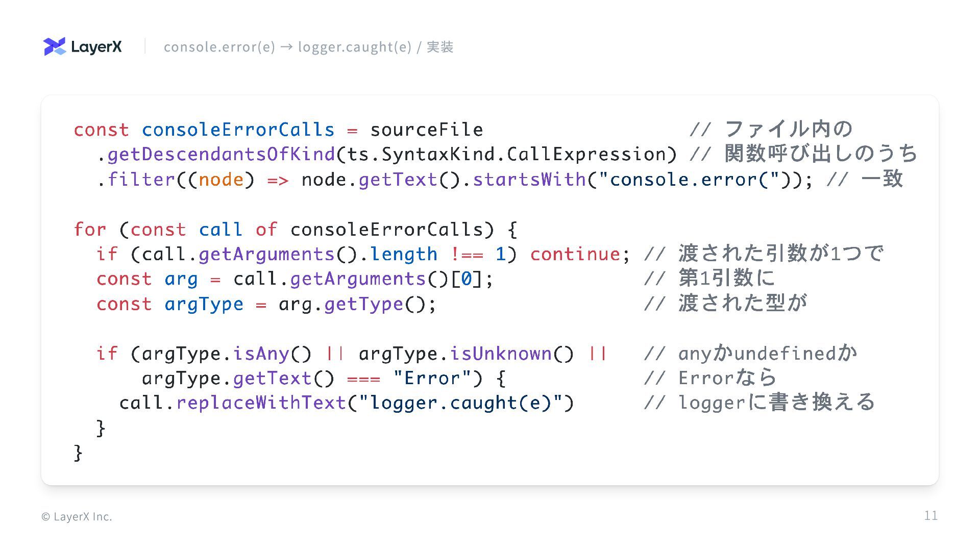Viewport: 980px width, 551px height.
Task: Click the argType variable declaration
Action: pyautogui.click(x=204, y=304)
